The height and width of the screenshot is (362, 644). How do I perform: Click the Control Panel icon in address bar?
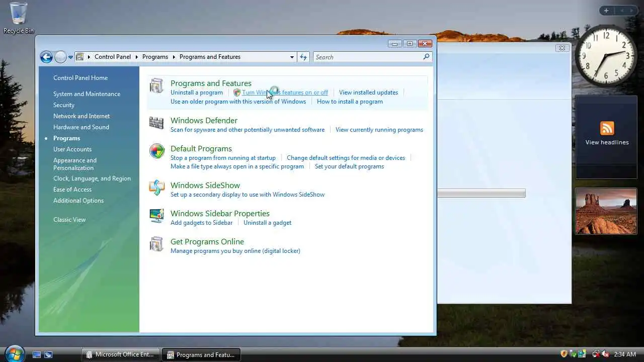click(x=79, y=57)
